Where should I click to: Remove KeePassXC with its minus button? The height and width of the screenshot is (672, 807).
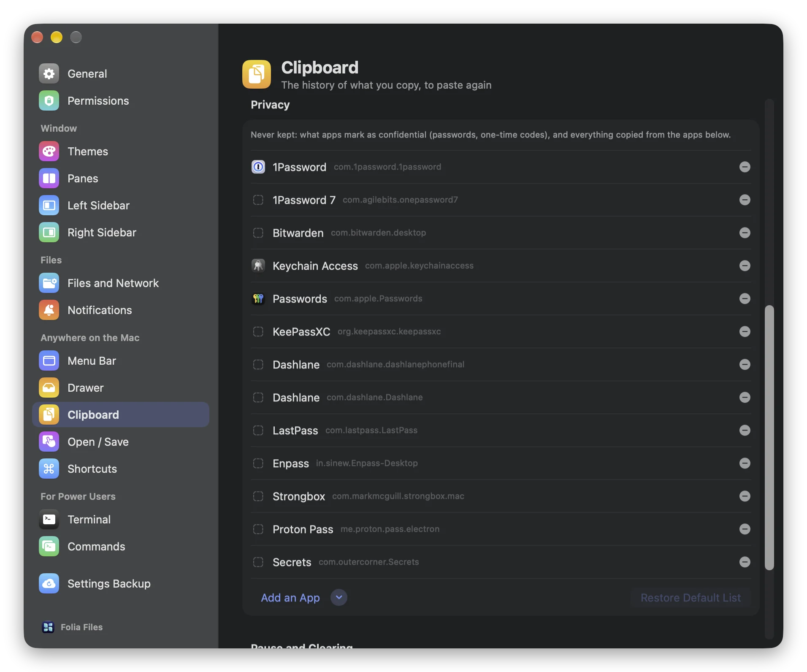pyautogui.click(x=745, y=332)
